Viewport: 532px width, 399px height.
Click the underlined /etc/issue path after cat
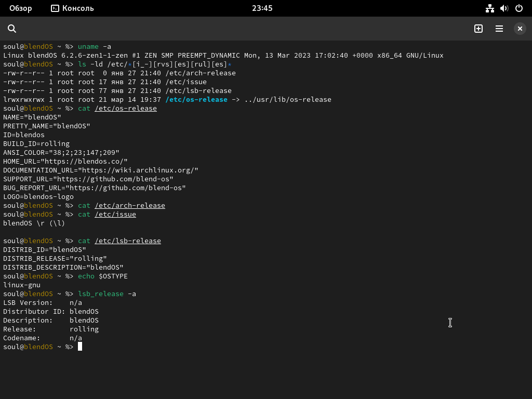click(115, 214)
